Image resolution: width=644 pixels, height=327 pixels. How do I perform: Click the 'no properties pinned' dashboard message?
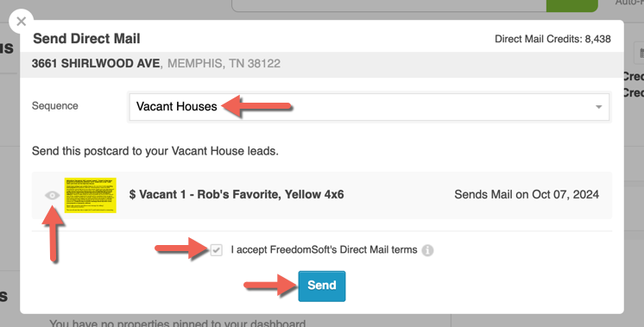point(178,323)
